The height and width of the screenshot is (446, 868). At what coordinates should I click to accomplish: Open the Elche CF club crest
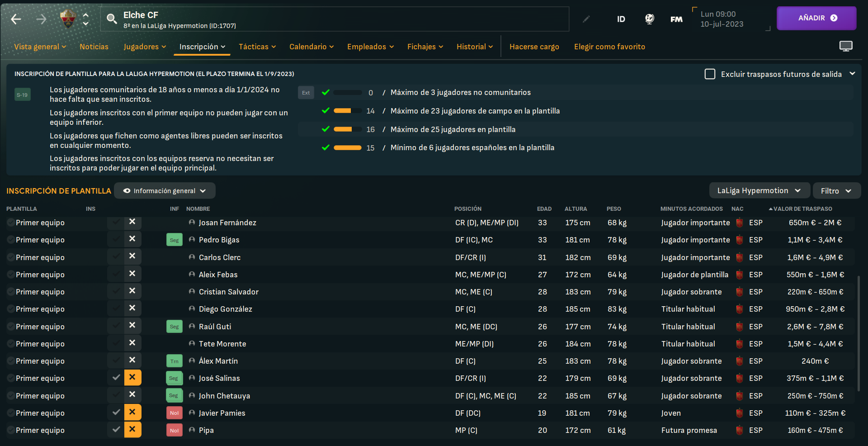tap(68, 19)
